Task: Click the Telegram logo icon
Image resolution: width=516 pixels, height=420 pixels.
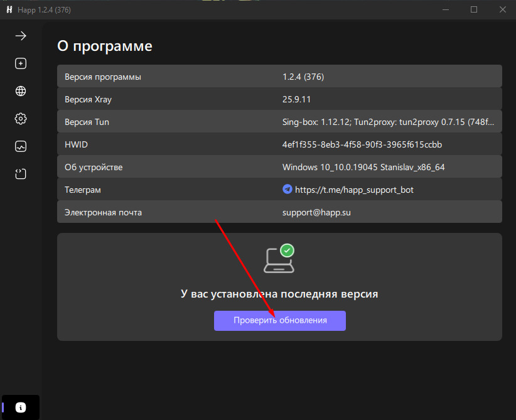Action: coord(288,189)
